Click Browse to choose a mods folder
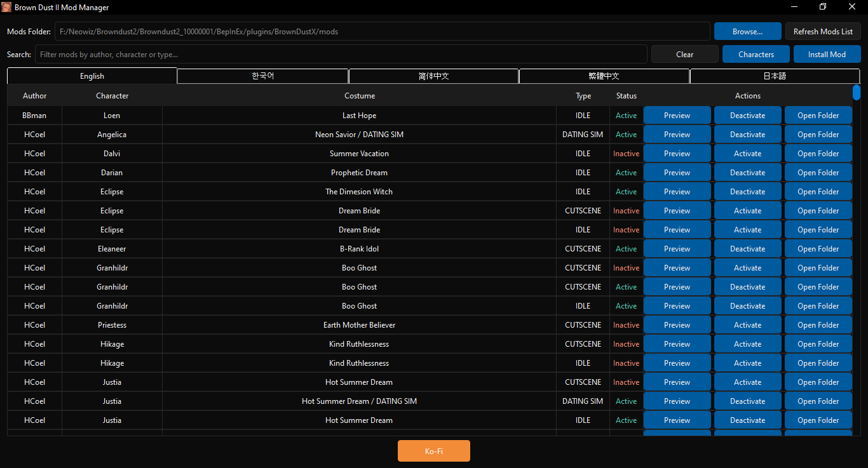Screen dimensions: 868x468 coord(747,30)
